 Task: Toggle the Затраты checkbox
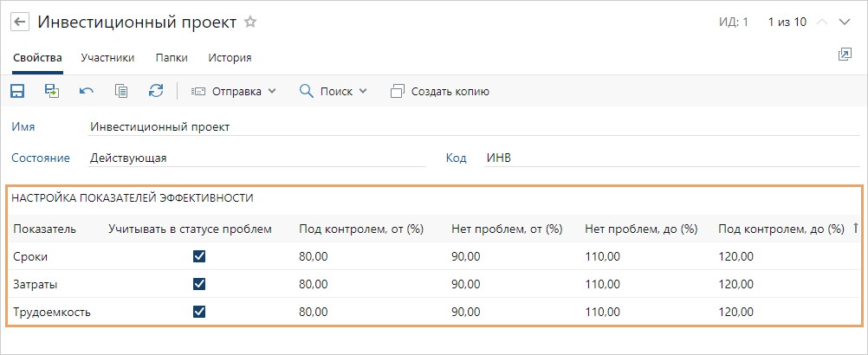[x=199, y=284]
